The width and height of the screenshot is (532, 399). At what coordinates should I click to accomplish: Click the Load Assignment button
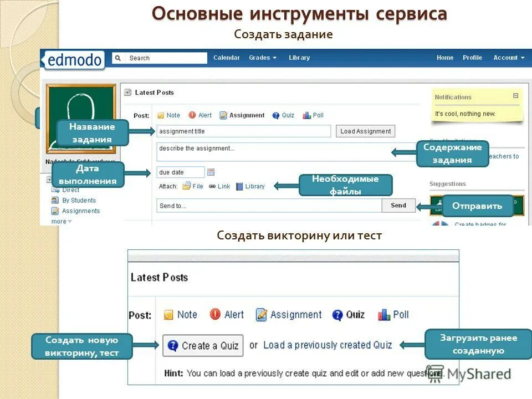[x=365, y=131]
